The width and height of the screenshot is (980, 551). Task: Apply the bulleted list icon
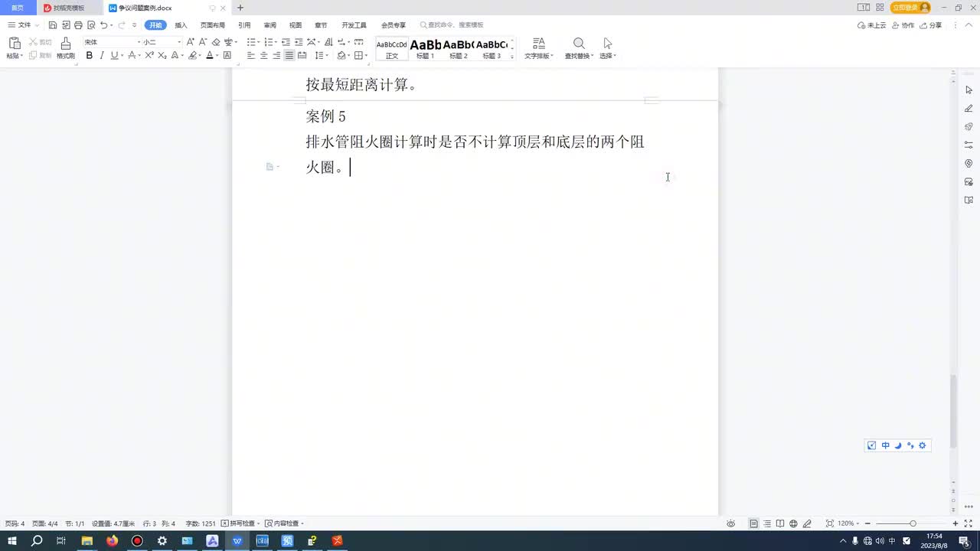(x=252, y=42)
